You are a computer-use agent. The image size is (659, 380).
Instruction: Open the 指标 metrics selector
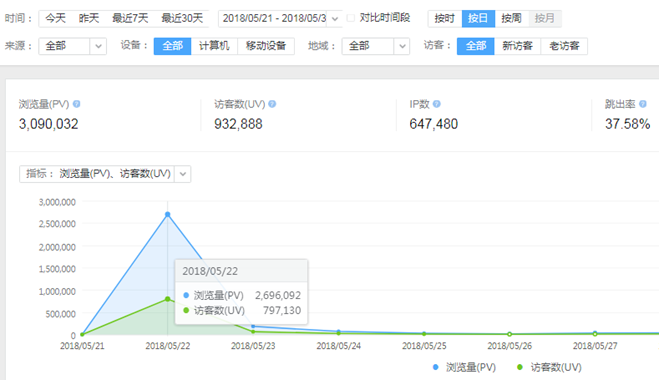tap(105, 174)
